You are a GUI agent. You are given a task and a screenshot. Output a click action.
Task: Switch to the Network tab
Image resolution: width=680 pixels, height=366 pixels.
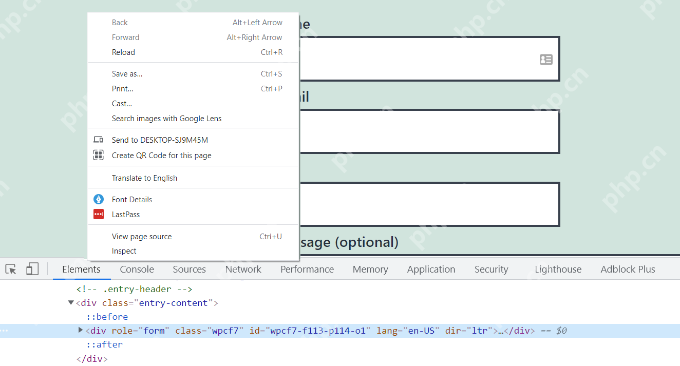tap(243, 269)
